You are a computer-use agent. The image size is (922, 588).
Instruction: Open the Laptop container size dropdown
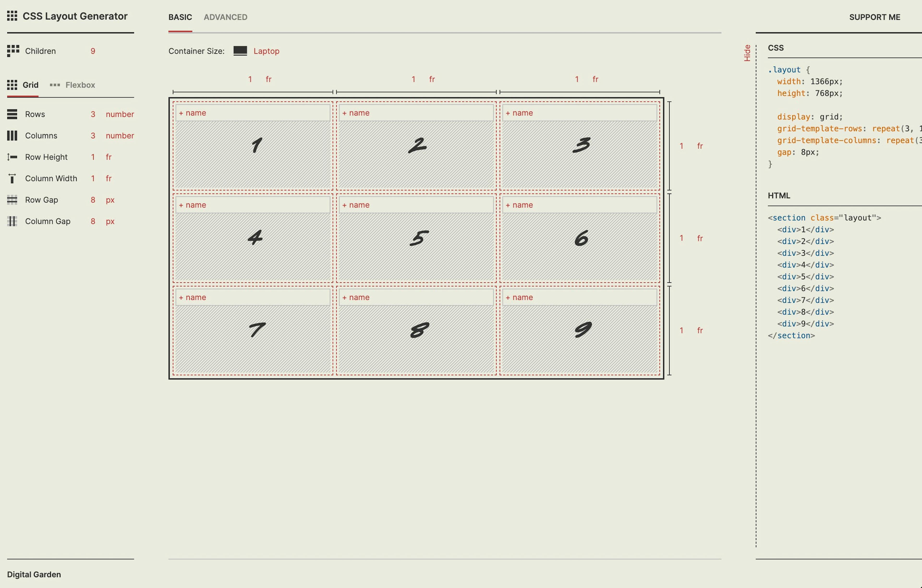point(266,51)
